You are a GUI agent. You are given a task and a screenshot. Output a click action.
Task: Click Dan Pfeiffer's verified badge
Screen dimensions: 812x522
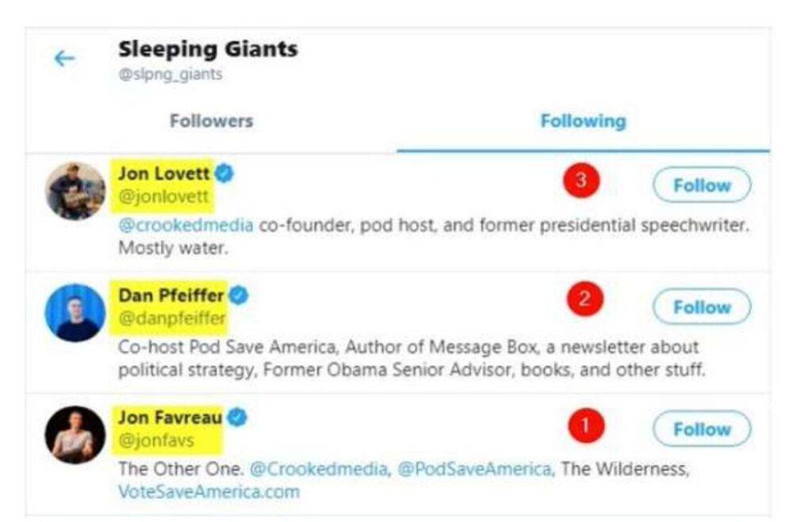[x=238, y=296]
